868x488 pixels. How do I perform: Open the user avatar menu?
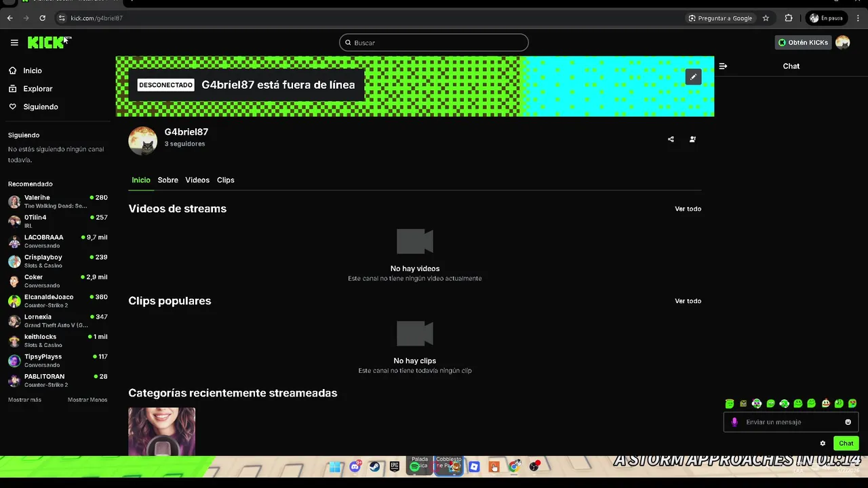point(842,42)
